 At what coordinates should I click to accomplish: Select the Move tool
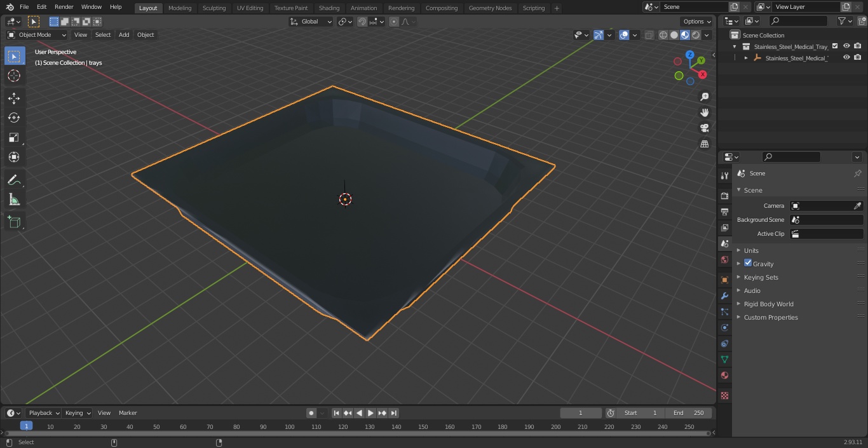tap(14, 98)
